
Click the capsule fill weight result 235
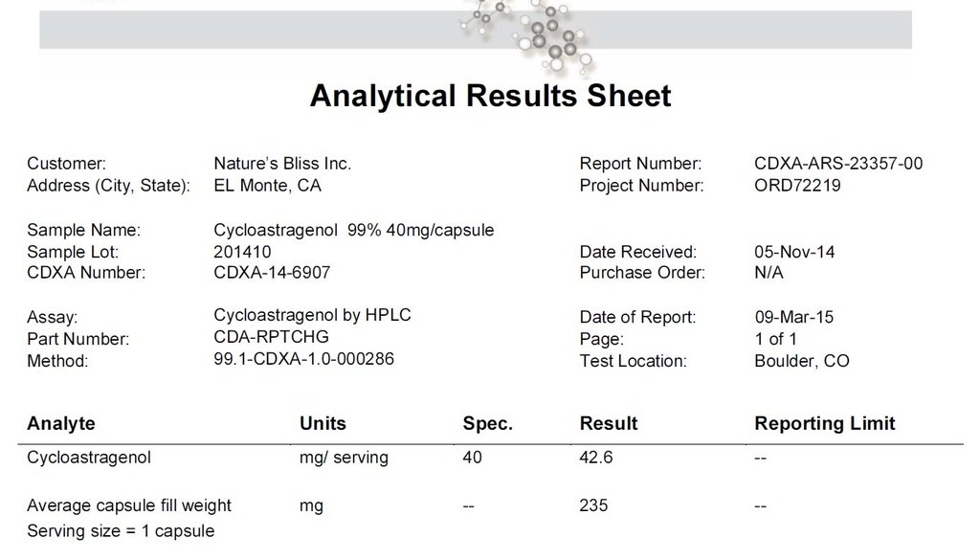click(x=593, y=505)
